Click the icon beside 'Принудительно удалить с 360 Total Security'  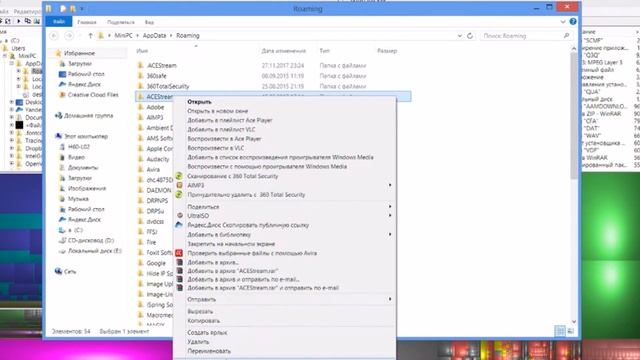[179, 195]
